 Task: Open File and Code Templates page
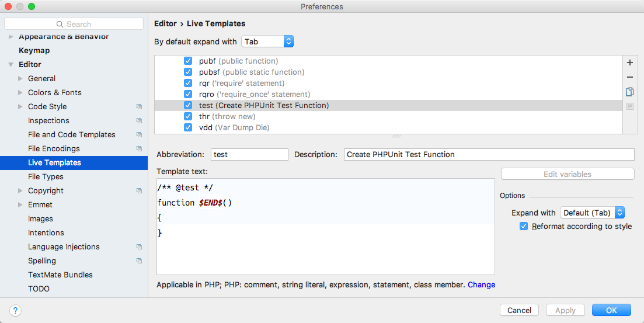(71, 134)
